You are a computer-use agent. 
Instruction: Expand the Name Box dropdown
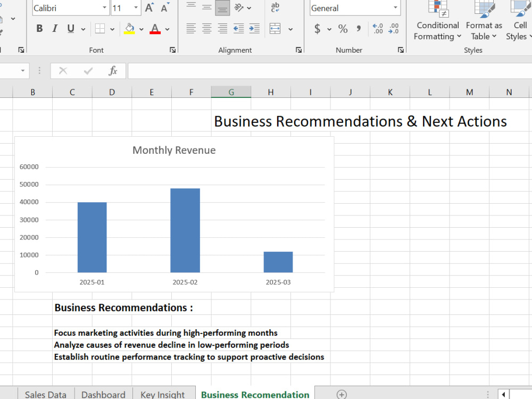tap(23, 71)
